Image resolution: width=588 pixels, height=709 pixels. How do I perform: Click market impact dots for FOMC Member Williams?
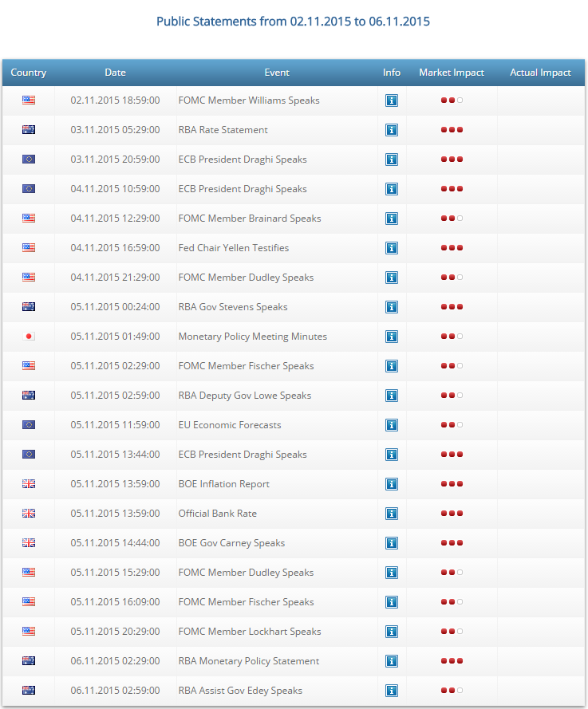[452, 100]
